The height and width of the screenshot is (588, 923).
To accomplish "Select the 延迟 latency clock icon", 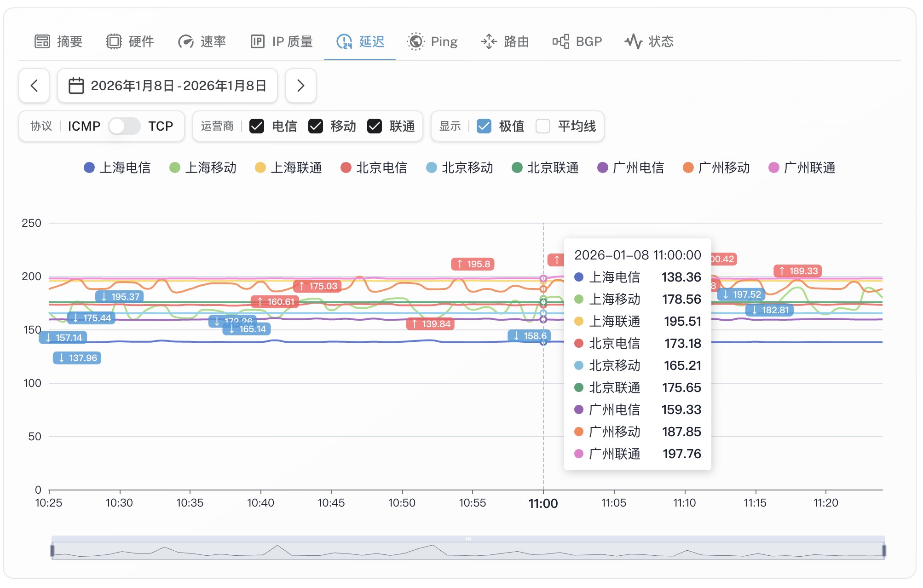I will tap(344, 41).
